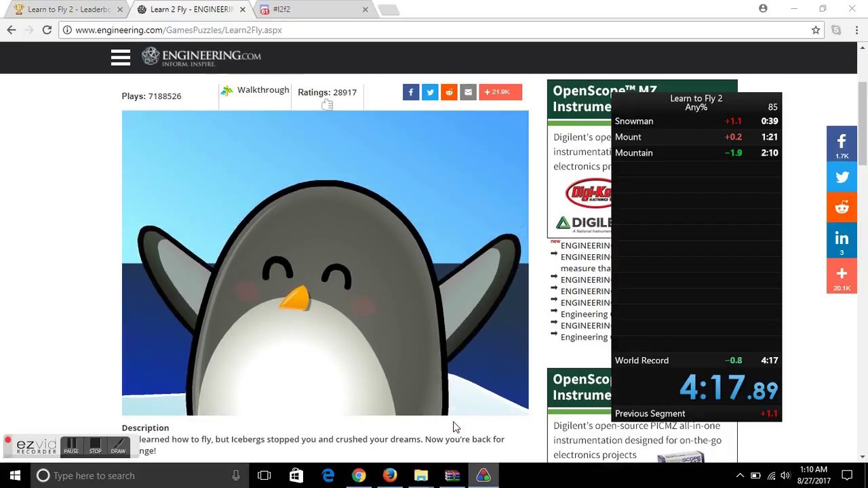Pause the ezvid recording
The width and height of the screenshot is (868, 488).
coord(71,446)
